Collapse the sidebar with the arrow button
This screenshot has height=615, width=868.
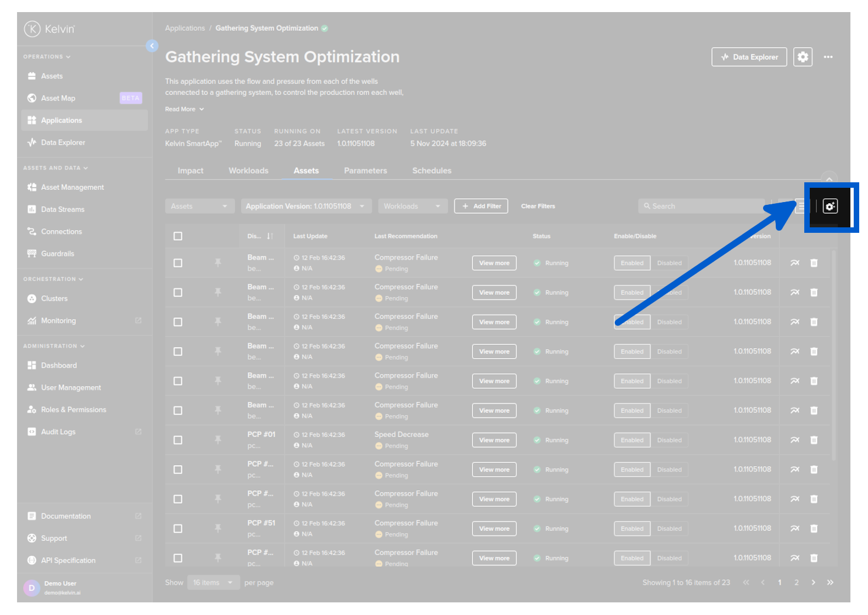(x=152, y=46)
